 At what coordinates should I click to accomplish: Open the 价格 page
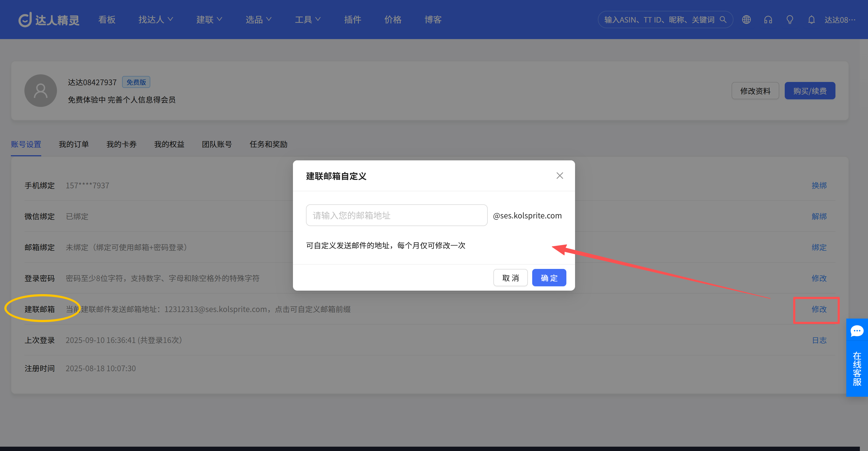pyautogui.click(x=393, y=20)
